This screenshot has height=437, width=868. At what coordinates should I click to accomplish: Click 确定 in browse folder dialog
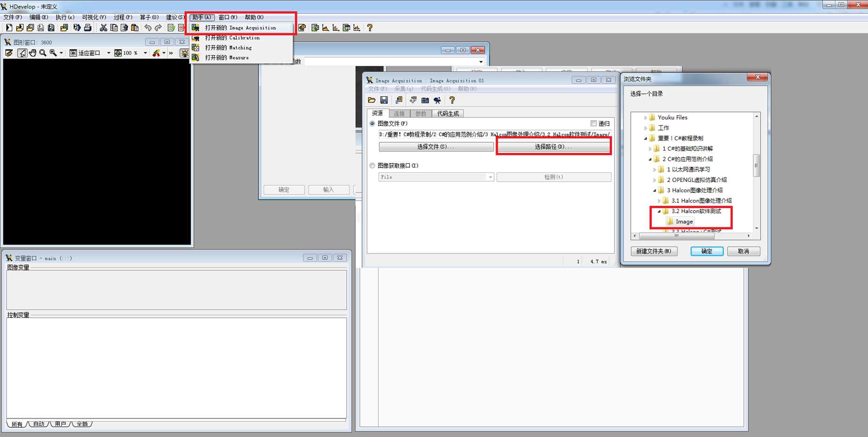(x=707, y=251)
